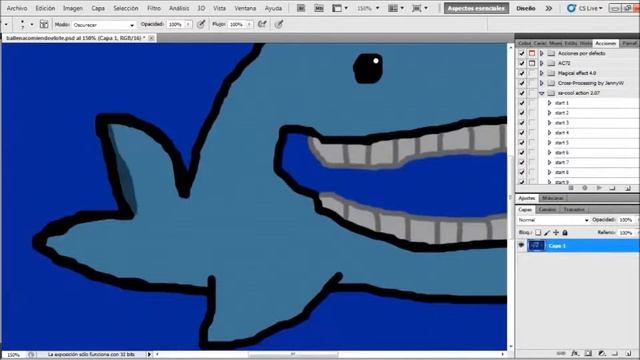Select the start 2 action
640x360 pixels.
click(x=562, y=113)
